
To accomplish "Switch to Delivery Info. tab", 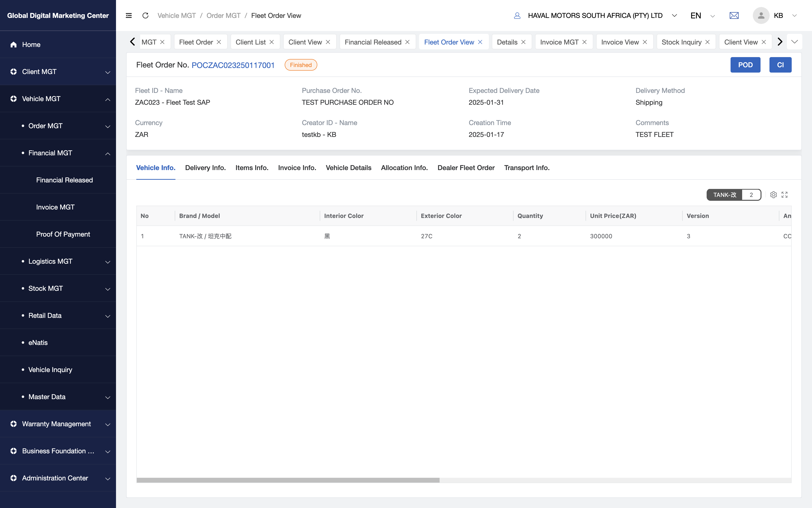I will coord(205,168).
